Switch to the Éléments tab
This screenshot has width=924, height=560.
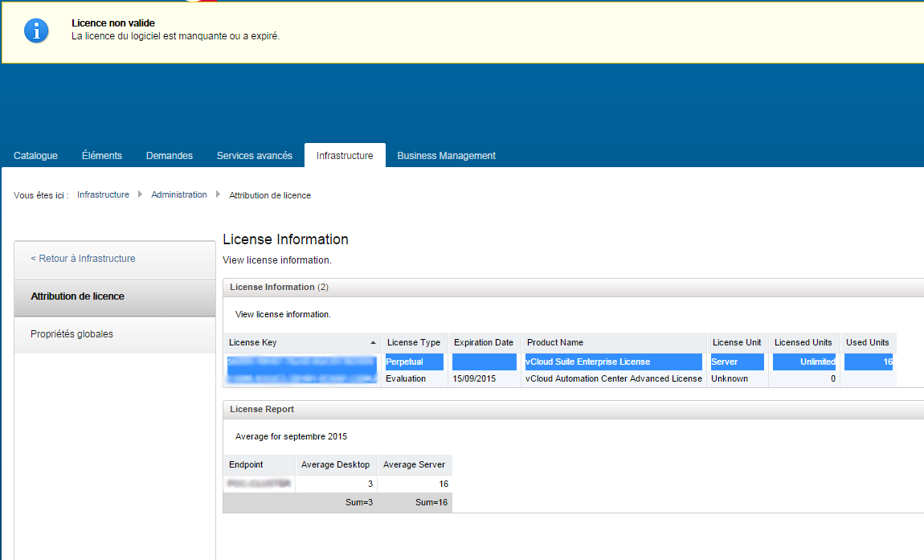point(102,156)
